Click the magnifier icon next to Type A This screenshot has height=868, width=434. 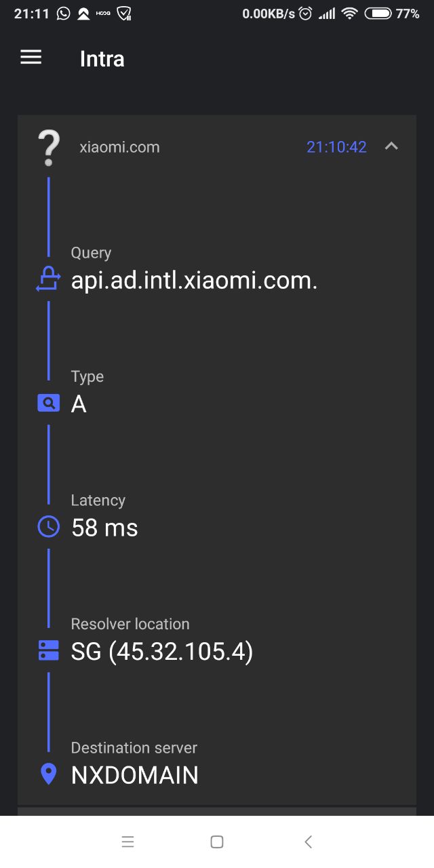[x=47, y=402]
